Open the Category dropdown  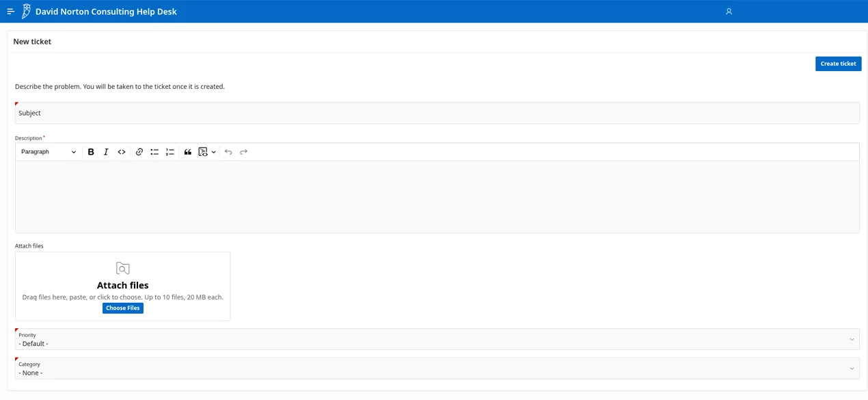pos(437,369)
